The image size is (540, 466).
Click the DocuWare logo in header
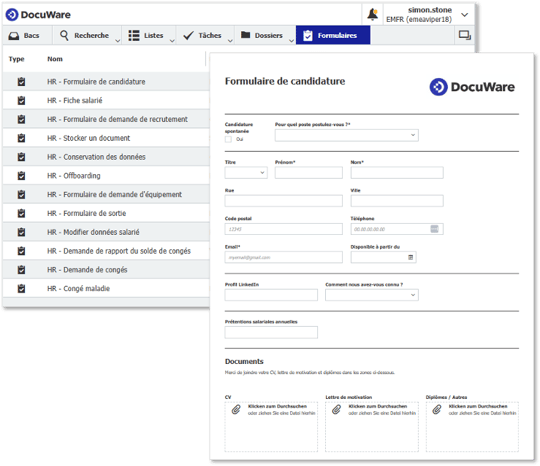38,15
